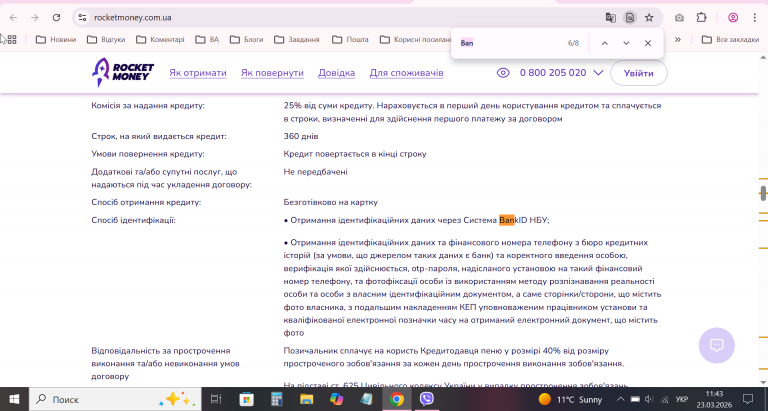Viewport: 768px width, 411px height.
Task: Click the address bar URL
Action: 133,18
